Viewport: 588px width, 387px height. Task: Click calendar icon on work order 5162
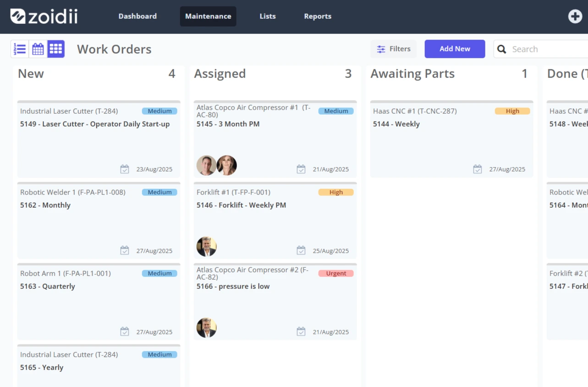[x=125, y=250]
